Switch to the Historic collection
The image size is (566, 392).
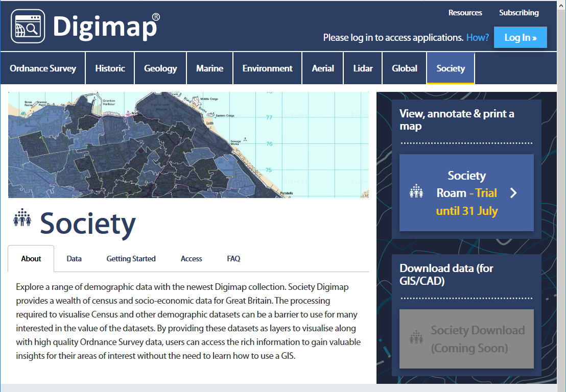pos(110,68)
